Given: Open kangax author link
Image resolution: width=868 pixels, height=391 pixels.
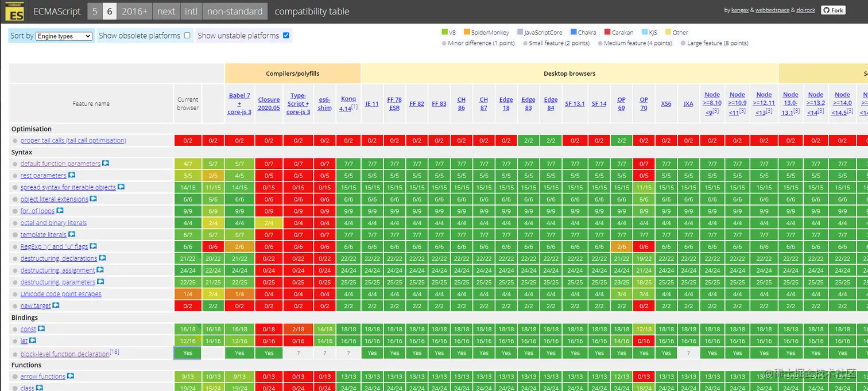Looking at the screenshot, I should coord(741,10).
